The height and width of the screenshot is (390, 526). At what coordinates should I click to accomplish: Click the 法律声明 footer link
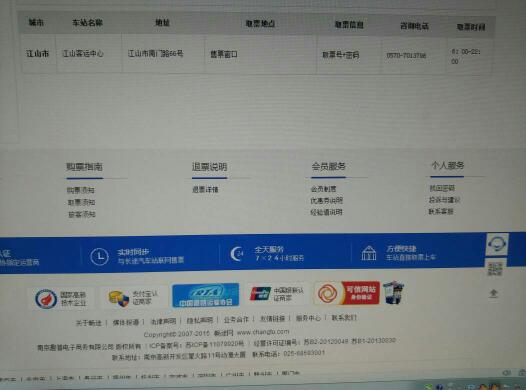point(163,321)
